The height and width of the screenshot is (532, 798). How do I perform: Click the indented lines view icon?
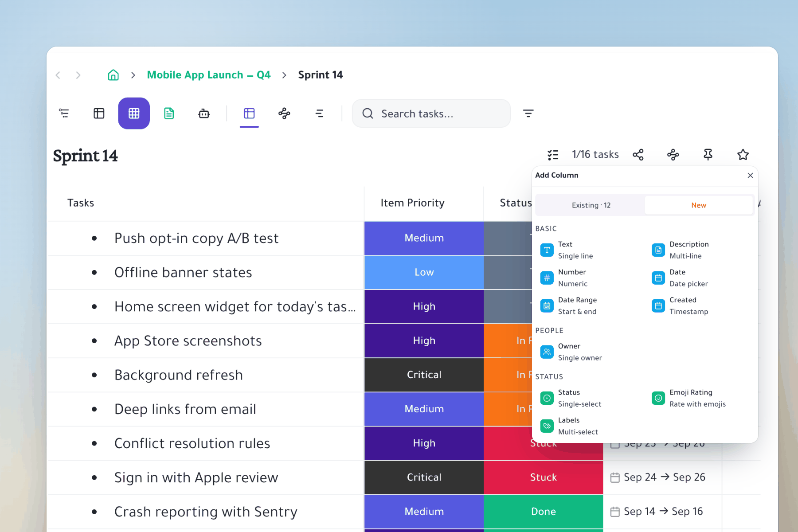point(319,113)
